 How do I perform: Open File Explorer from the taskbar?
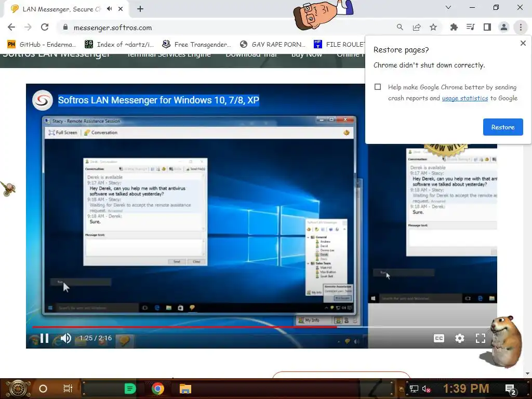point(185,389)
